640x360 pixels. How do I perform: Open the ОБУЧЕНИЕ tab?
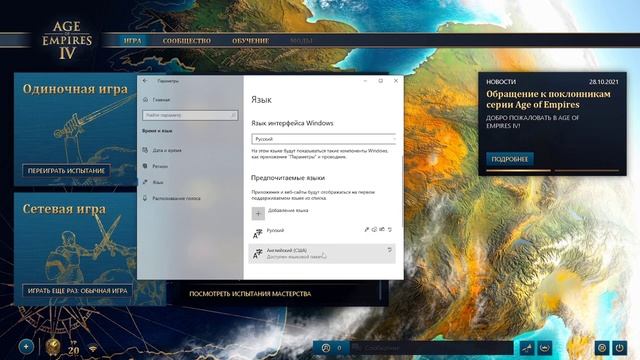[250, 41]
